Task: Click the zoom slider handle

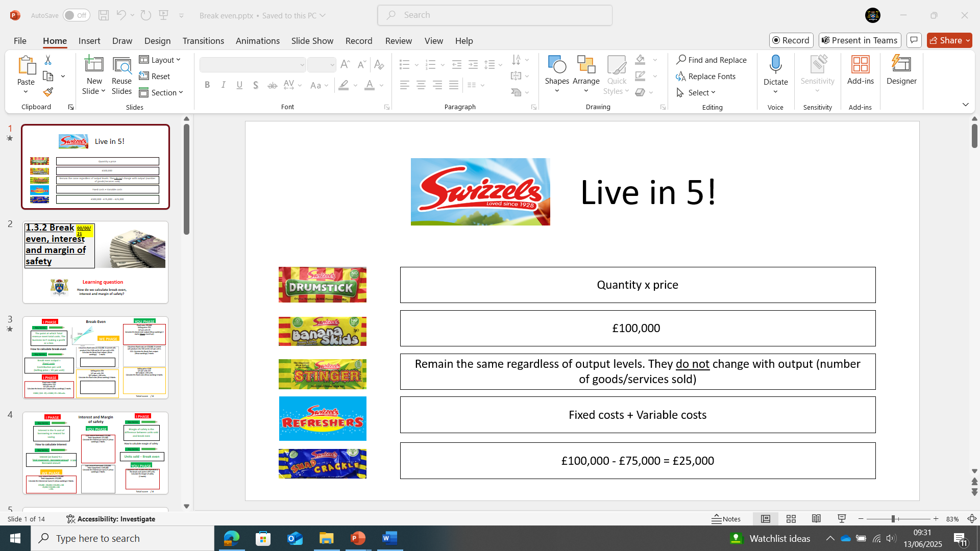Action: point(894,519)
